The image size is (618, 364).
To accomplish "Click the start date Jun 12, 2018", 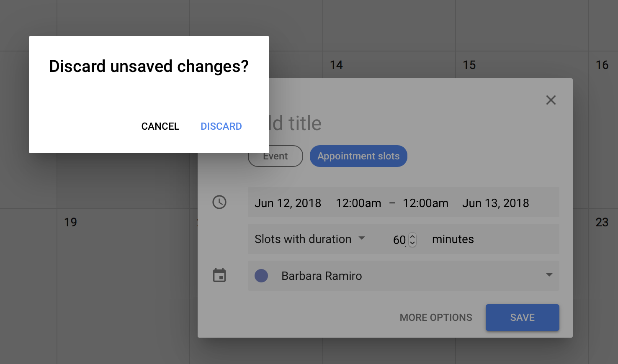I will click(x=288, y=203).
